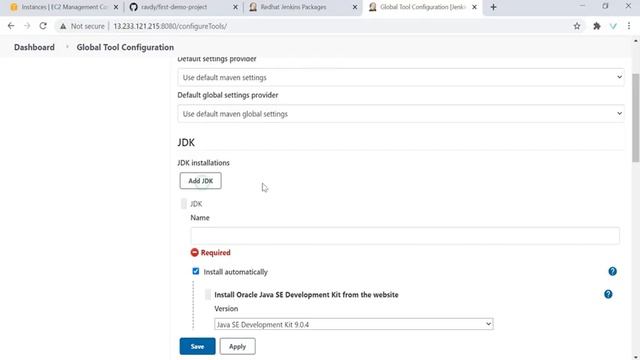The height and width of the screenshot is (360, 640).
Task: Open Default global settings provider dropdown
Action: tap(401, 114)
